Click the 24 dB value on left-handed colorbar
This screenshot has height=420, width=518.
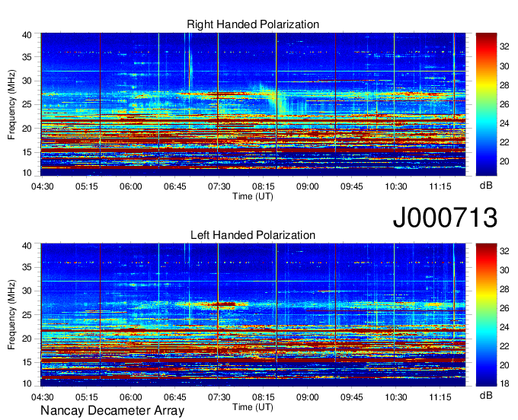click(504, 327)
